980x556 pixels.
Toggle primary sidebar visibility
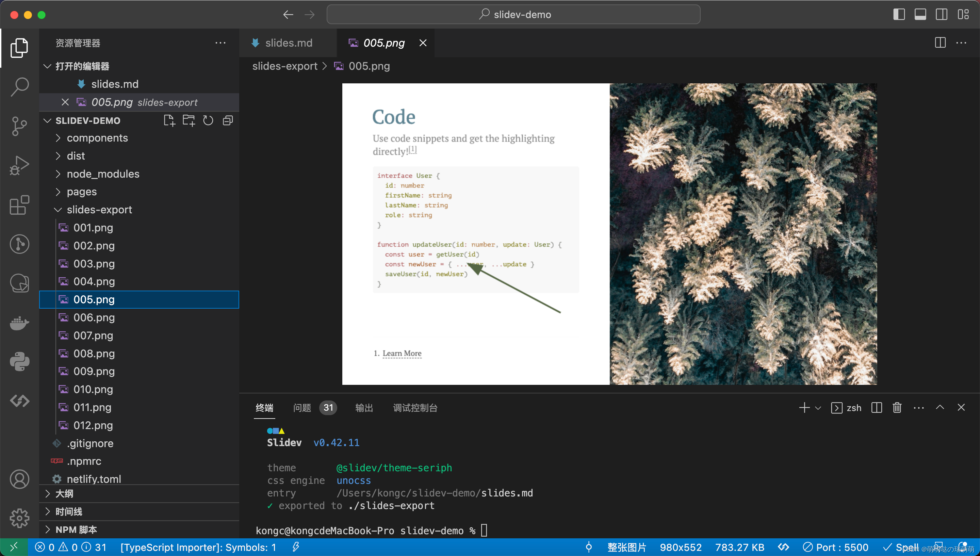(899, 15)
